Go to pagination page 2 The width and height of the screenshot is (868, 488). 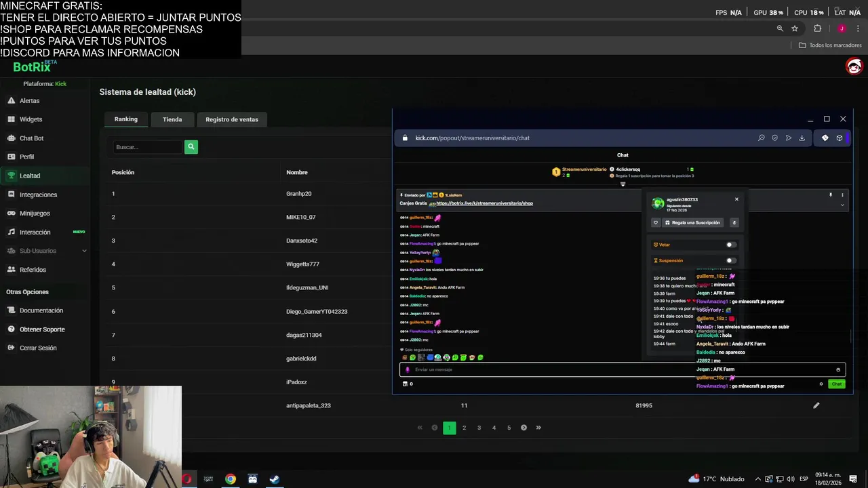point(464,428)
